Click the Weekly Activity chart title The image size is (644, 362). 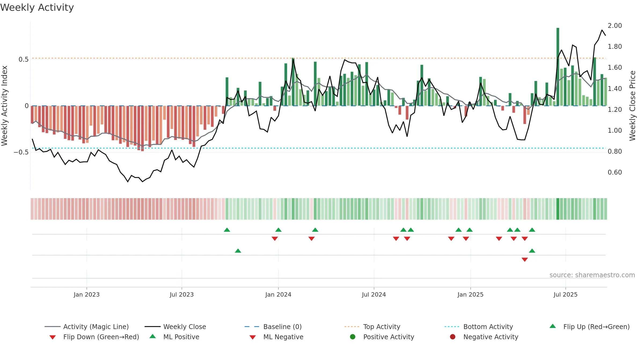coord(37,8)
